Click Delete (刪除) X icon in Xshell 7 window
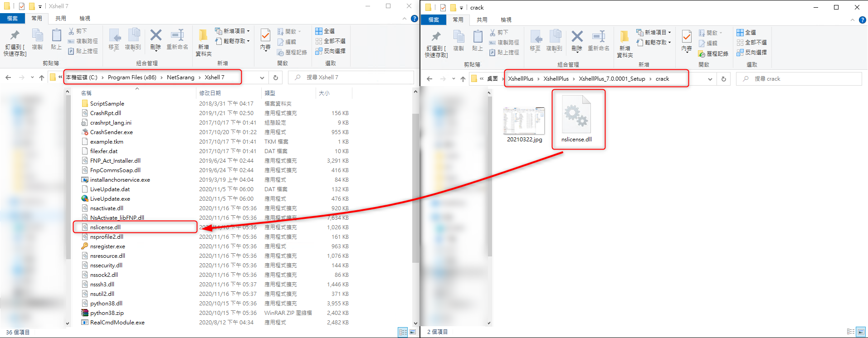 pyautogui.click(x=156, y=35)
